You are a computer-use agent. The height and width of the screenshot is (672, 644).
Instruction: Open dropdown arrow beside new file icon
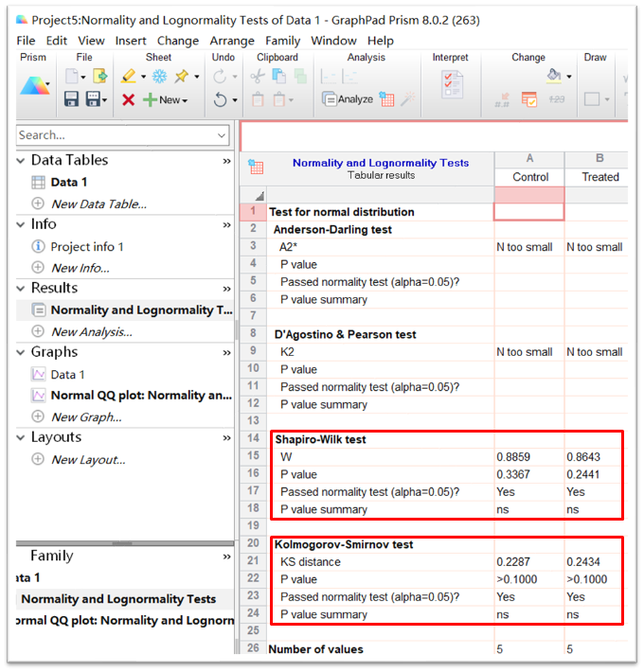[83, 78]
